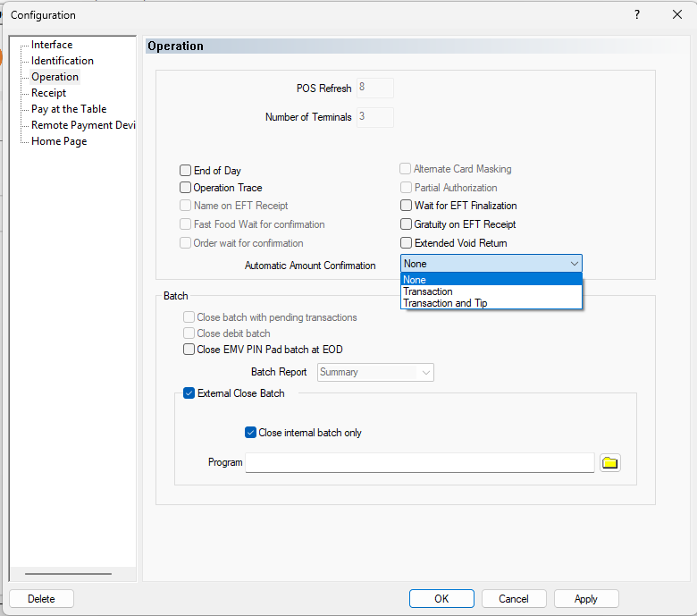This screenshot has width=697, height=616.
Task: Go to Pay at the Table section
Action: [x=69, y=109]
